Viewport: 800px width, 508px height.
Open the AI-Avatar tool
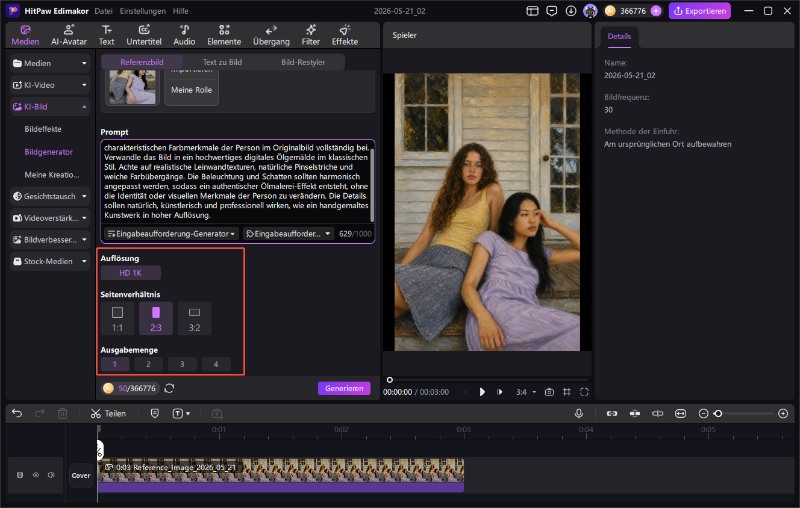pos(68,35)
